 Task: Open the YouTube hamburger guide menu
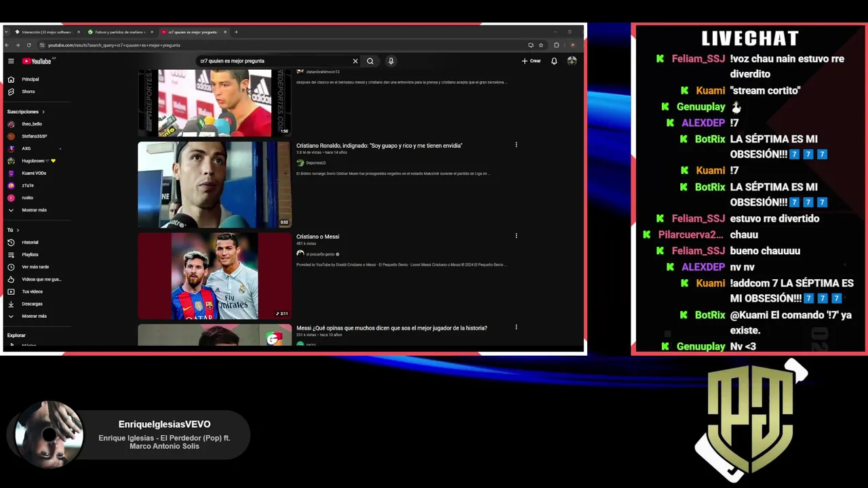(11, 61)
